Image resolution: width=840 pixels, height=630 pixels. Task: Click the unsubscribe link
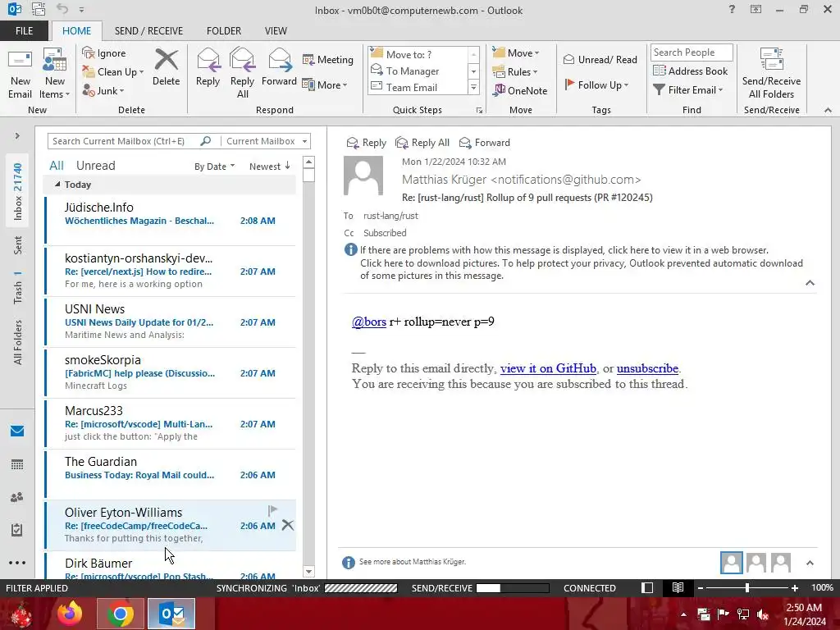[x=647, y=368]
